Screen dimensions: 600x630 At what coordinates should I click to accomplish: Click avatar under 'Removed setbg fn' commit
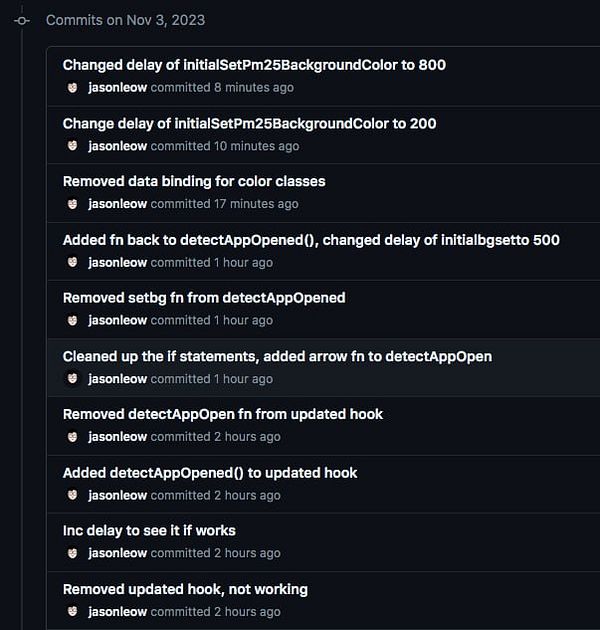click(72, 321)
